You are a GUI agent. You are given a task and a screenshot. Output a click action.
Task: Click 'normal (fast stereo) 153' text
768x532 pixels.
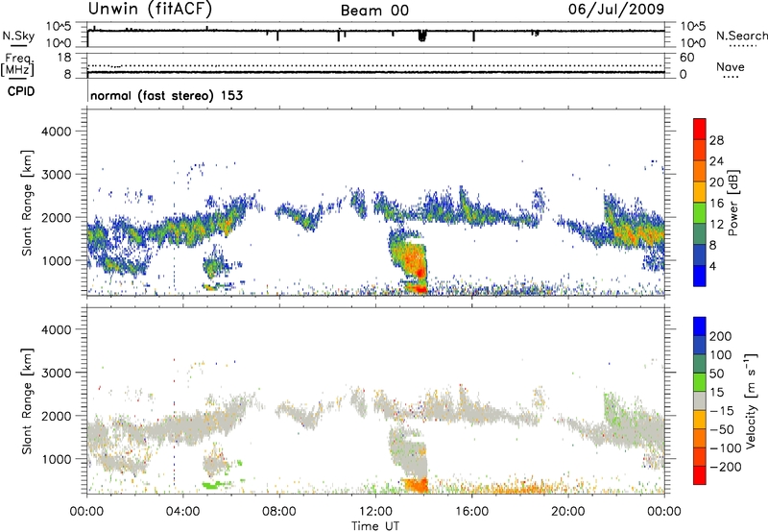[x=166, y=95]
